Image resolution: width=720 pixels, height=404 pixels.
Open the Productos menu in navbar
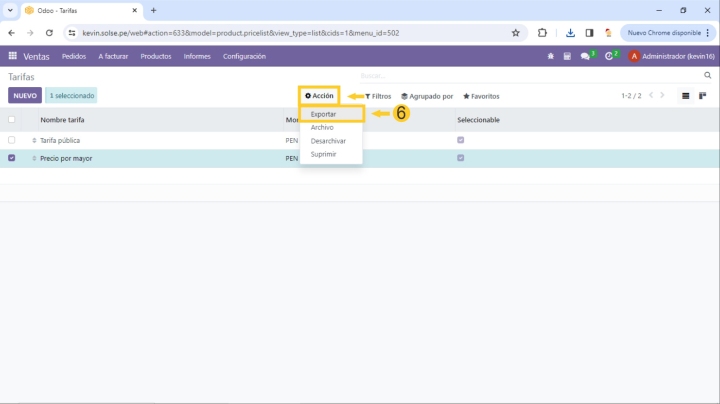pyautogui.click(x=156, y=56)
